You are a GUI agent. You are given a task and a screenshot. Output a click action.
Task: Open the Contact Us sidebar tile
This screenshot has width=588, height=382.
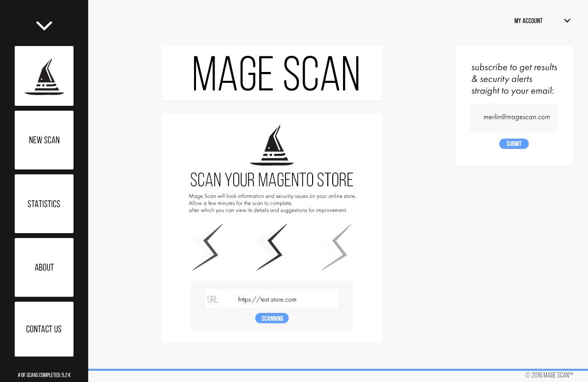pyautogui.click(x=44, y=329)
